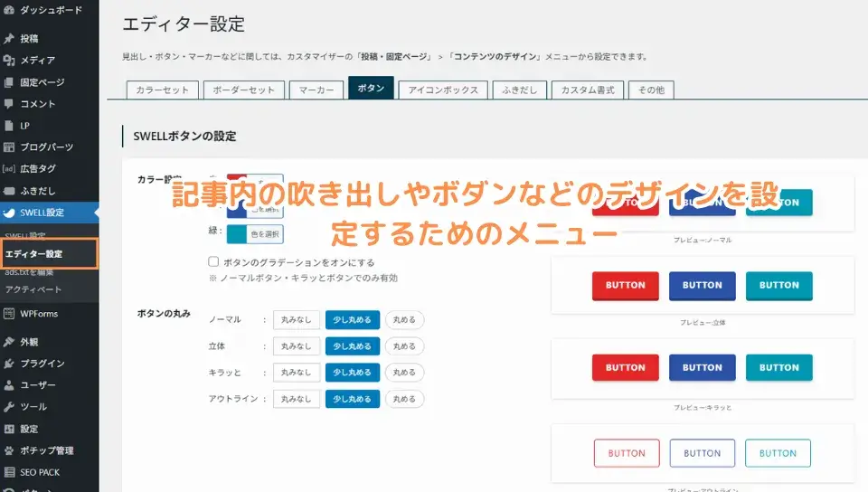Screen dimensions: 868x492
Task: Select 丸みなし for キラッと button
Action: (297, 372)
